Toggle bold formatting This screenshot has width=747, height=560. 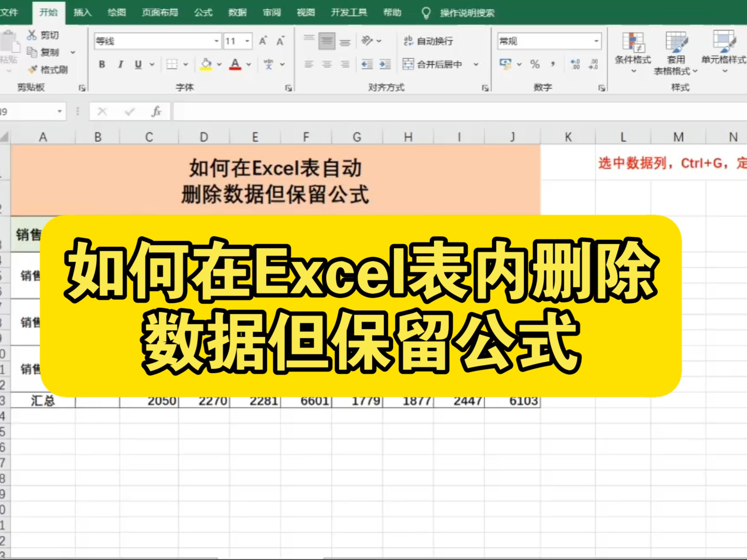(x=102, y=65)
